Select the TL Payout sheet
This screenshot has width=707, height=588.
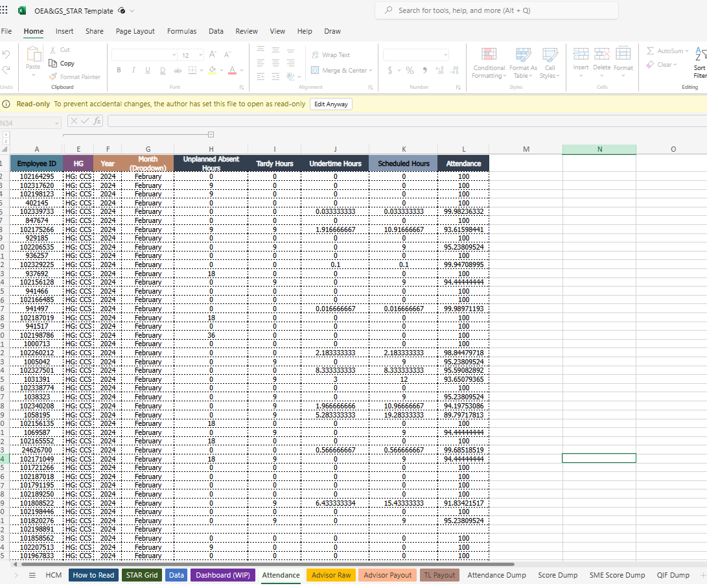coord(439,575)
